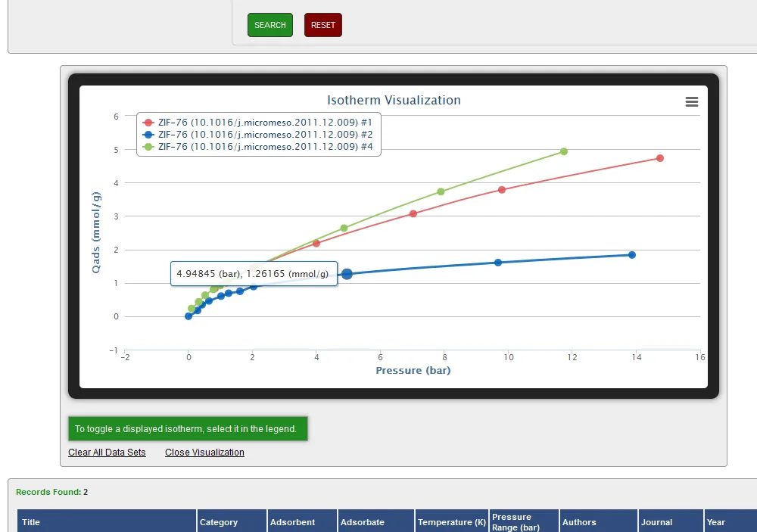This screenshot has height=532, width=757.
Task: Sort by Temperature (K) column header
Action: coord(451,522)
